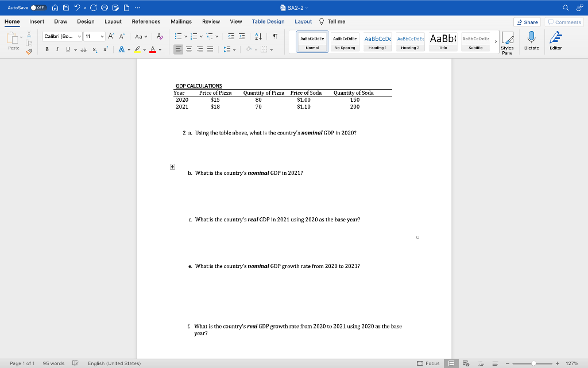The height and width of the screenshot is (368, 588).
Task: Search the document with magnifier icon
Action: click(x=566, y=7)
